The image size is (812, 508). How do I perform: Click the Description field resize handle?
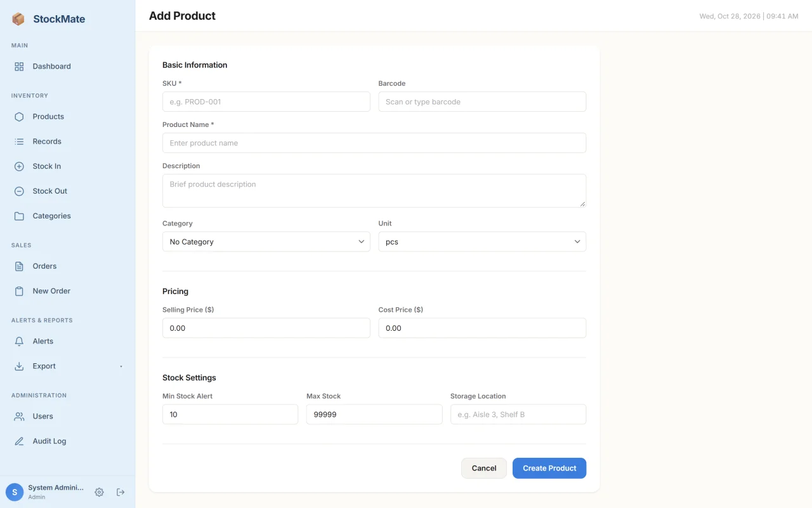coord(582,203)
